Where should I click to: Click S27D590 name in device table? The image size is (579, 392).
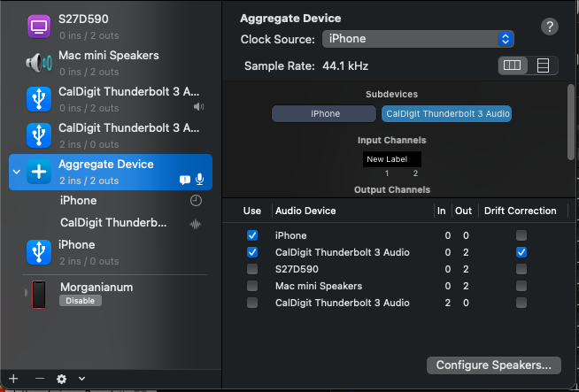297,269
